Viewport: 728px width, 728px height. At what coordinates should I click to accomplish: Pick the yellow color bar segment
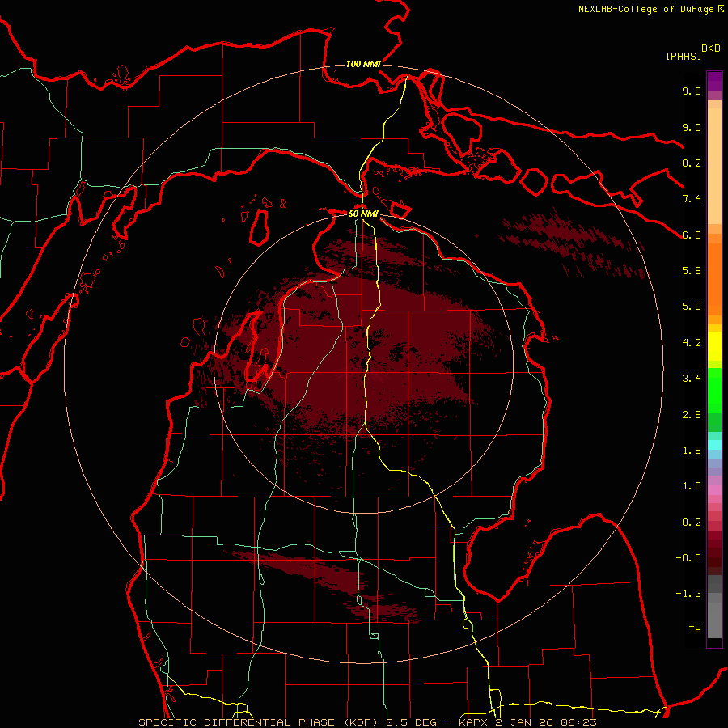714,346
